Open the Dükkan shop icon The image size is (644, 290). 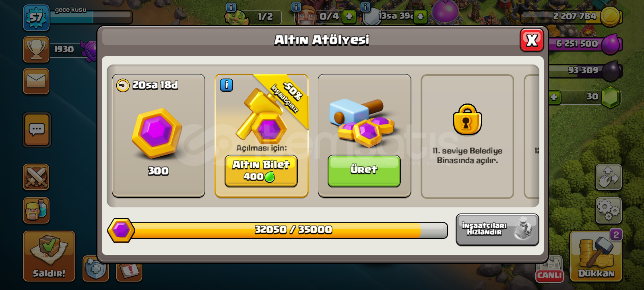point(596,256)
